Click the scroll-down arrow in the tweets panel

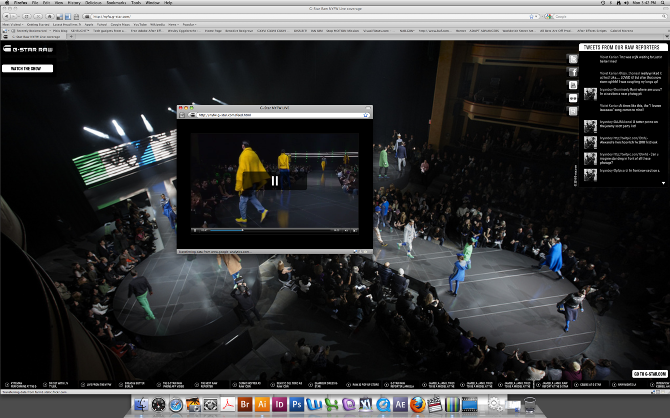[663, 183]
